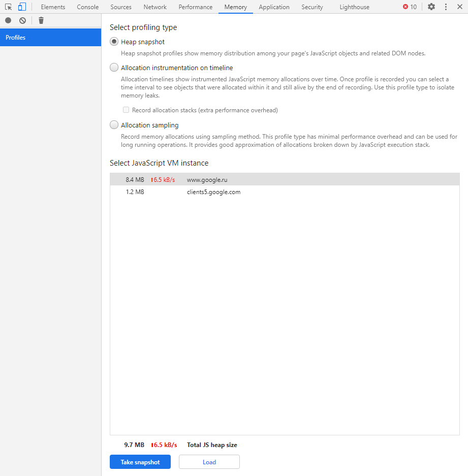
Task: Click the Take snapshot button
Action: [x=140, y=462]
